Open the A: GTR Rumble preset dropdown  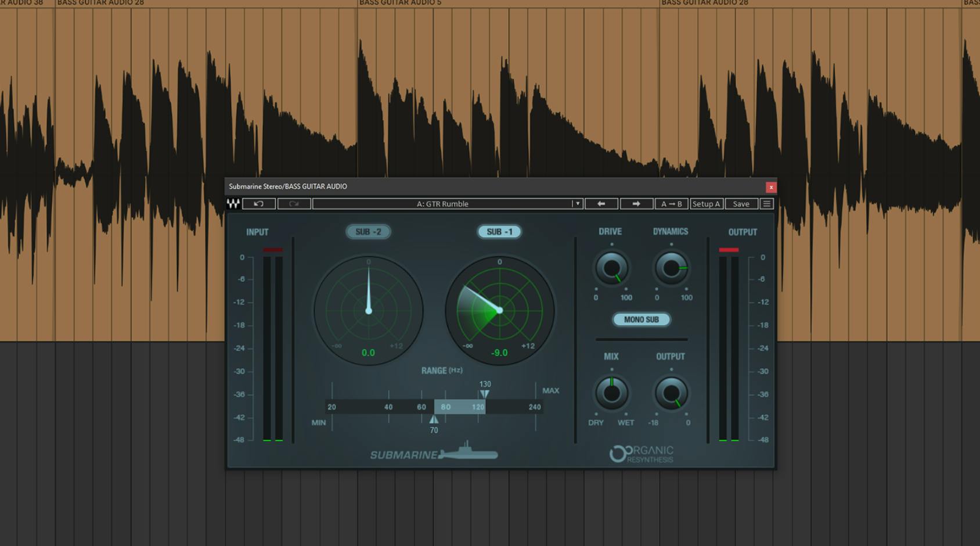coord(447,204)
